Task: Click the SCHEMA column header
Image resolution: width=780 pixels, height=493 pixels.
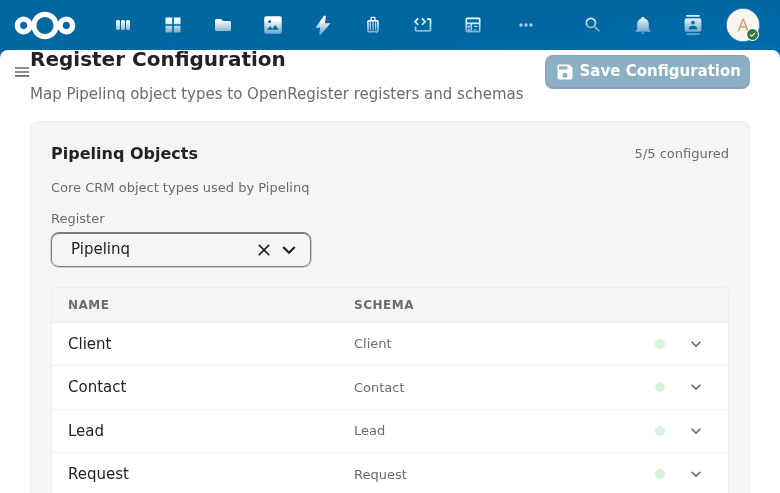Action: click(x=384, y=304)
